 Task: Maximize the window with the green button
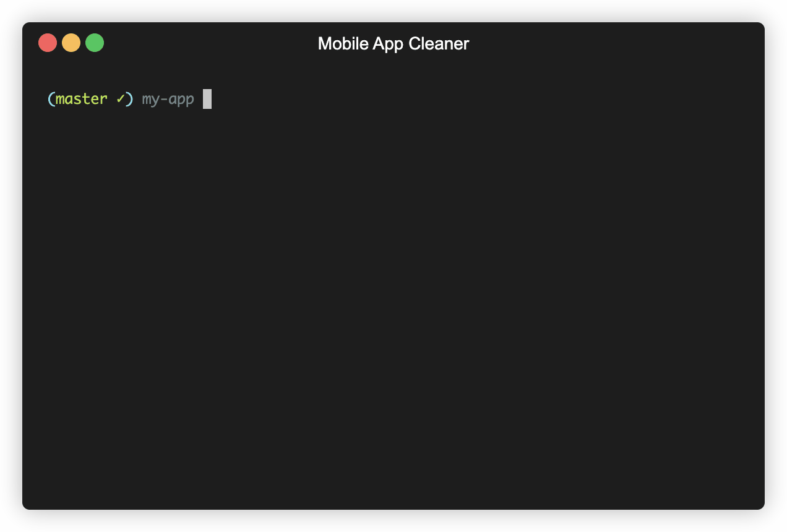point(95,43)
